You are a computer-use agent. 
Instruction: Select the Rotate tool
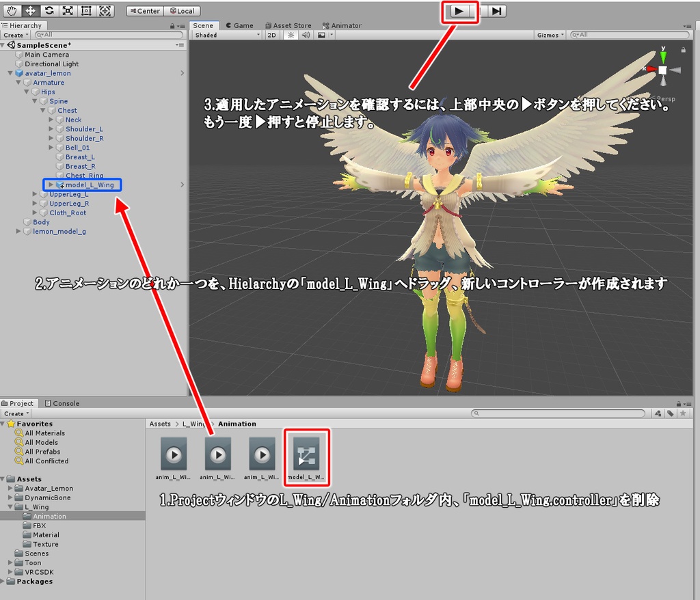[49, 11]
